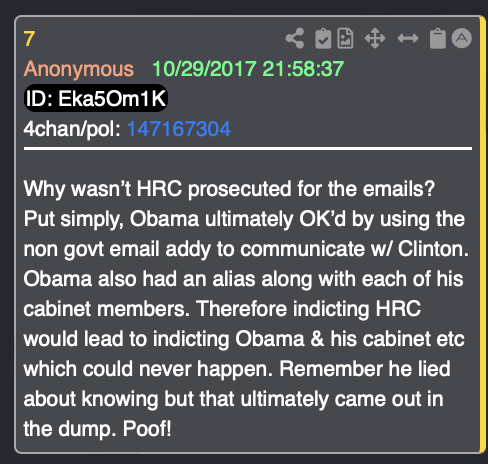Click the line asking why HRC wasn't prosecuted

229,189
